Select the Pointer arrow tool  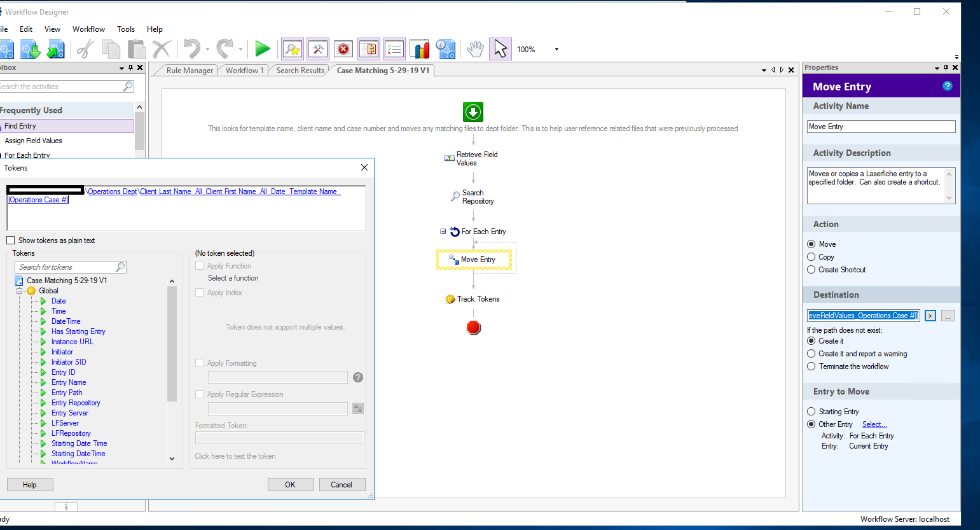(x=500, y=49)
